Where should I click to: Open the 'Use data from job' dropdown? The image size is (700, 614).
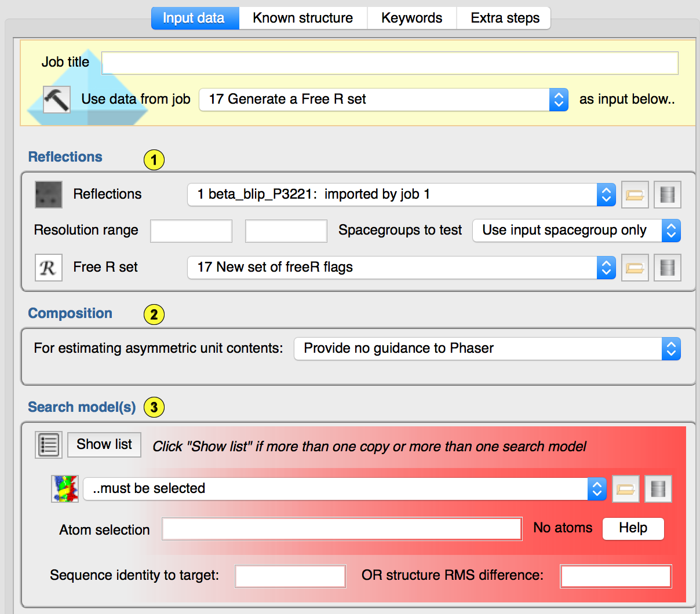point(383,100)
